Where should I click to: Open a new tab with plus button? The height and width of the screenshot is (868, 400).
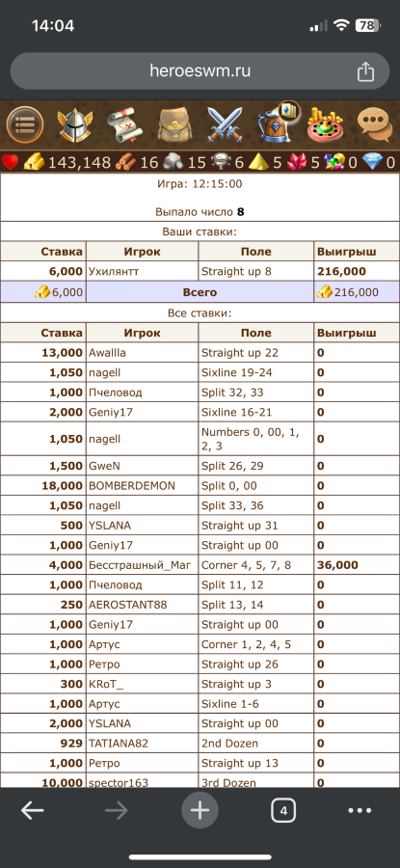point(200,811)
